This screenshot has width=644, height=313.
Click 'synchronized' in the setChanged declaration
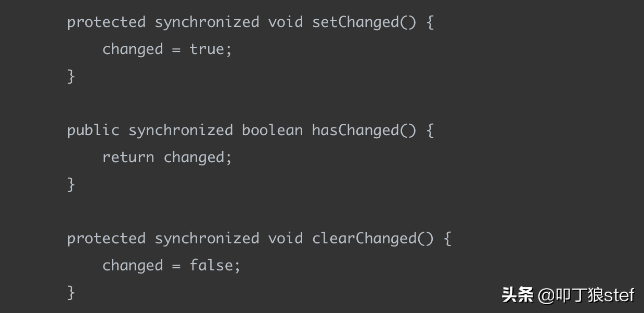tap(207, 23)
